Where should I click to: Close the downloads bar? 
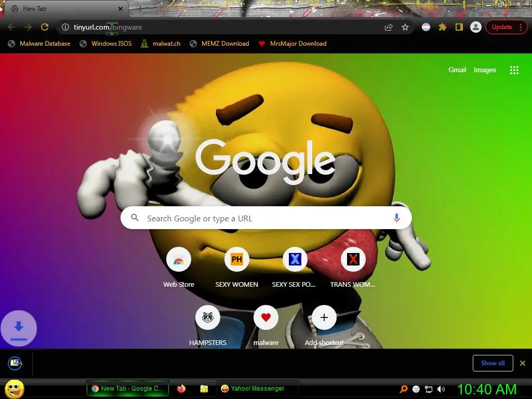pyautogui.click(x=523, y=363)
